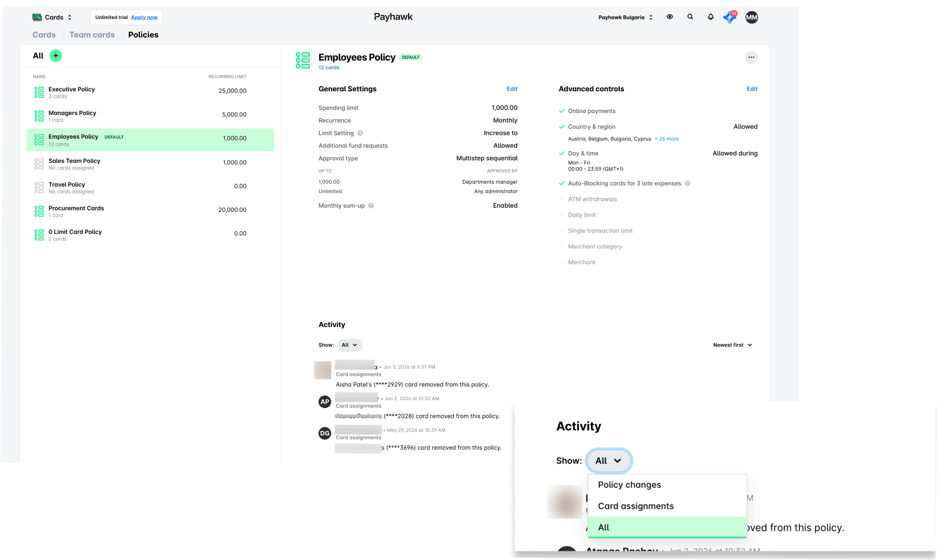
Task: Open the Payhawk Bulgaria account switcher
Action: [x=625, y=17]
